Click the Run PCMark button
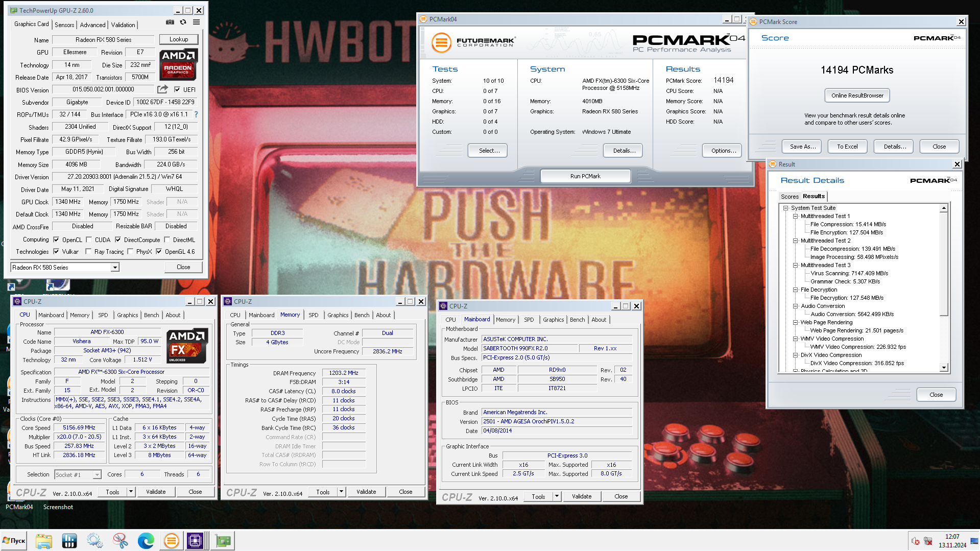 click(x=585, y=176)
